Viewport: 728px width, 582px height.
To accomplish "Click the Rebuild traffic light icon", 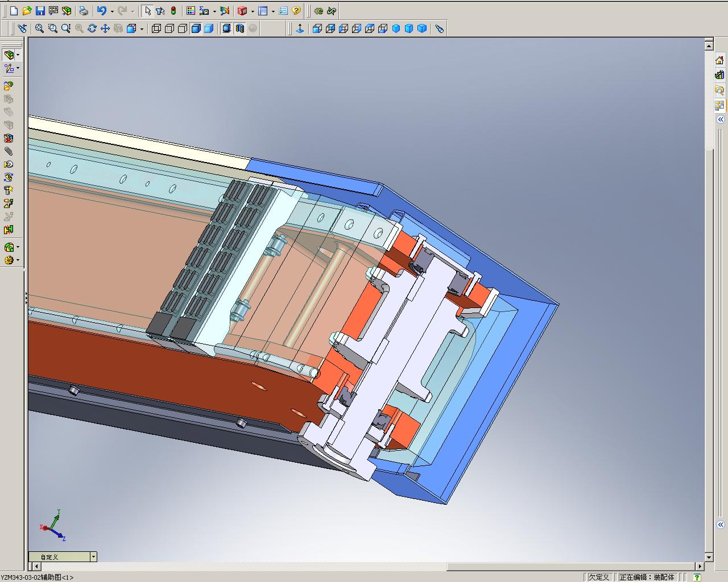I will tap(173, 11).
